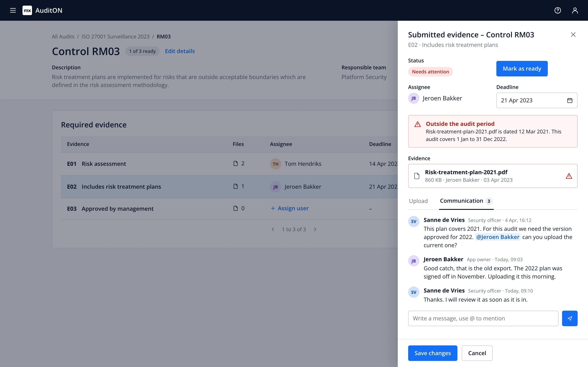Focus the write a message field
This screenshot has height=367, width=588.
483,318
